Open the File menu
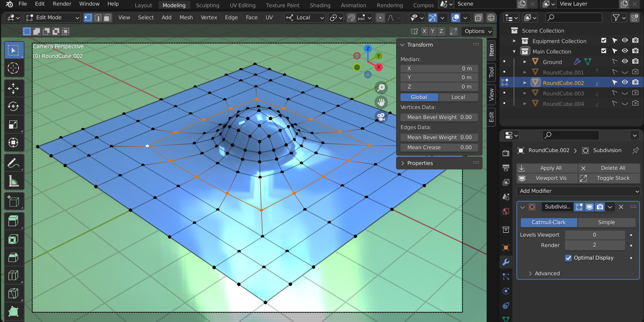The height and width of the screenshot is (322, 644). click(x=23, y=4)
